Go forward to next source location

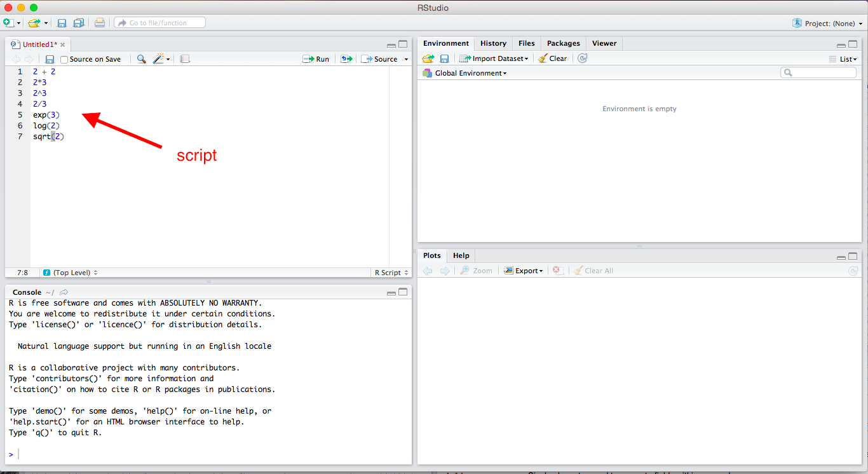point(29,59)
